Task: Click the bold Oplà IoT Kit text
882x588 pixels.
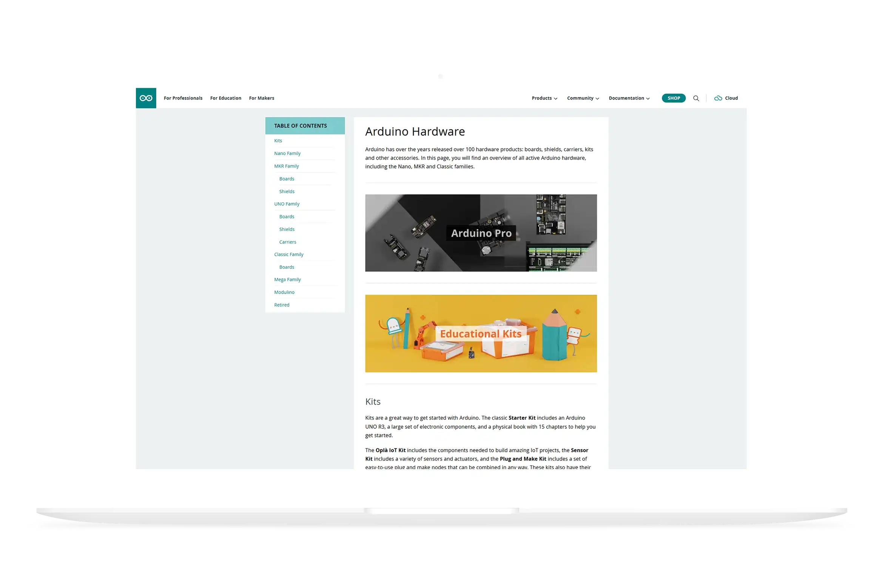Action: [390, 450]
